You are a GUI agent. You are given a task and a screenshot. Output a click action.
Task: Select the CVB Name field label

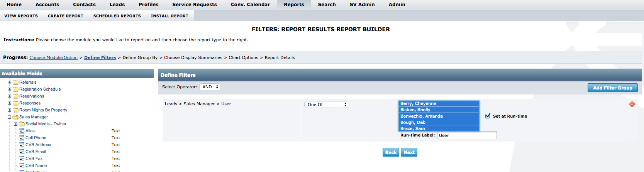[x=36, y=165]
